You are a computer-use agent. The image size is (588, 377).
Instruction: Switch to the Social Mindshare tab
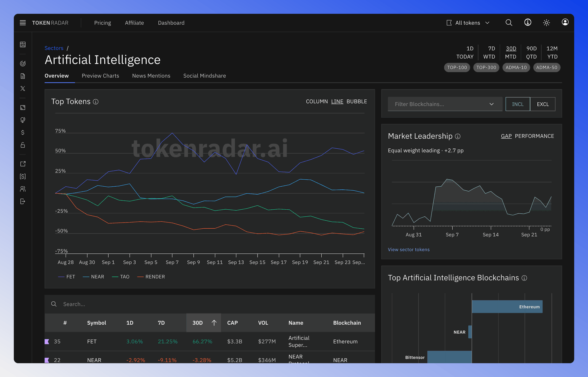pos(204,76)
